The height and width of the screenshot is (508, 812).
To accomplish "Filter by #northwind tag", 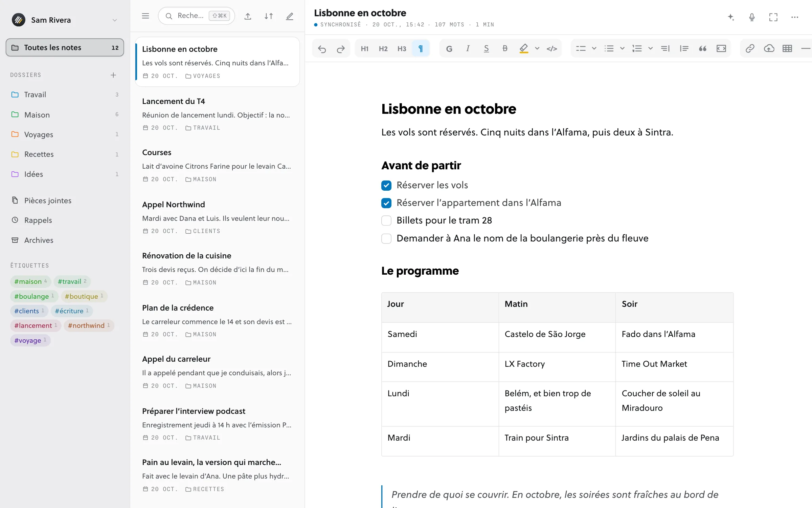I will click(x=89, y=325).
